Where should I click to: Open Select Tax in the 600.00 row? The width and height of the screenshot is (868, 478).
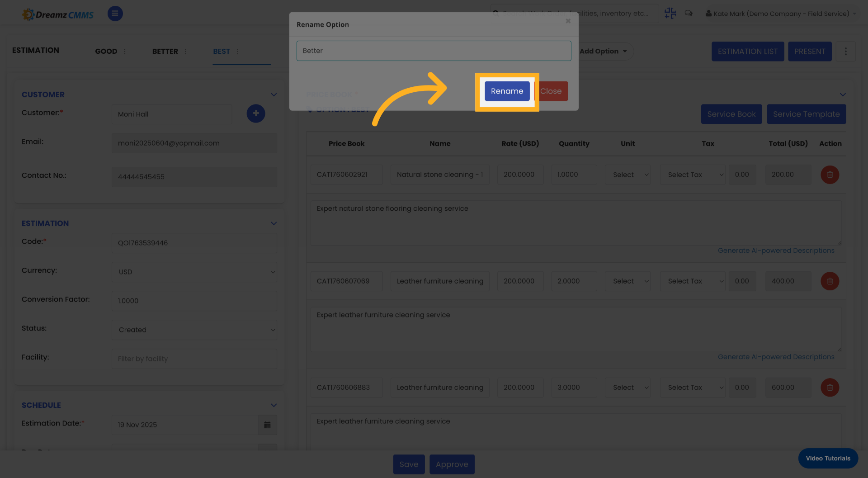tap(693, 388)
